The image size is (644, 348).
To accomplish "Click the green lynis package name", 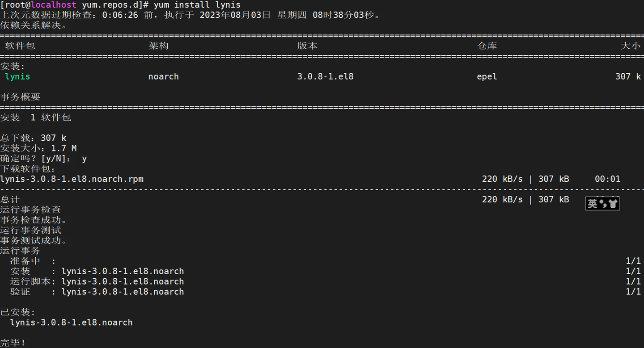I will (17, 76).
